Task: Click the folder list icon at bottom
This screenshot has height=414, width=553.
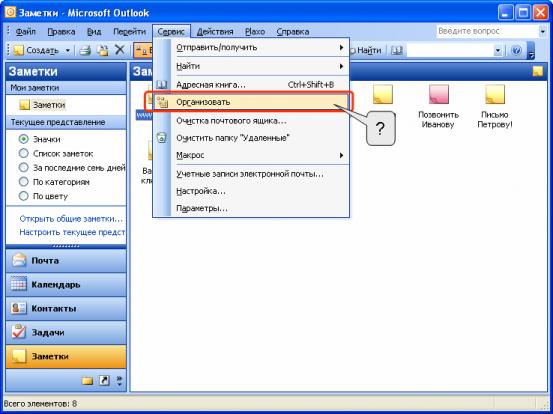Action: coord(87,380)
